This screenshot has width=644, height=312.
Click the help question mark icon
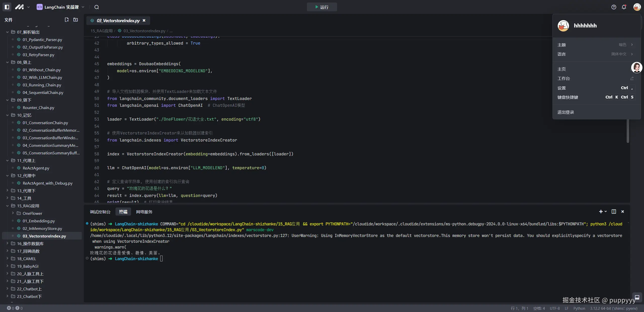click(x=614, y=7)
